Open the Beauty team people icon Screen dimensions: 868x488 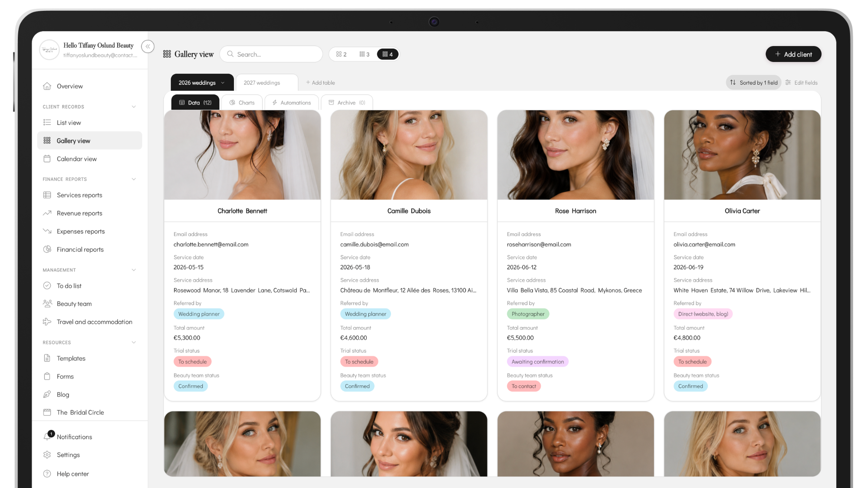pos(47,304)
